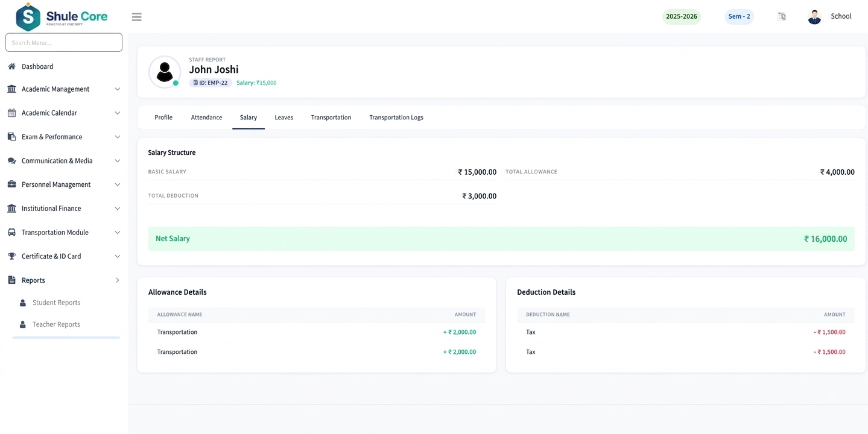Viewport: 868px width, 434px height.
Task: Click the ID: EMP-22 badge
Action: [211, 83]
